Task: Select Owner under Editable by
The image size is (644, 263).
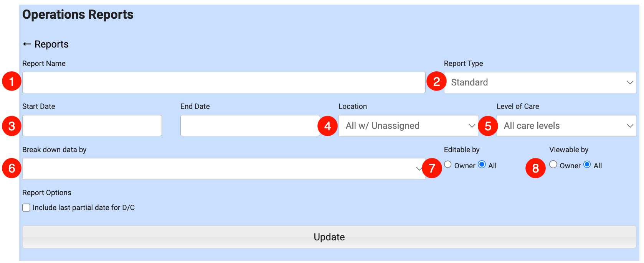Action: [448, 164]
